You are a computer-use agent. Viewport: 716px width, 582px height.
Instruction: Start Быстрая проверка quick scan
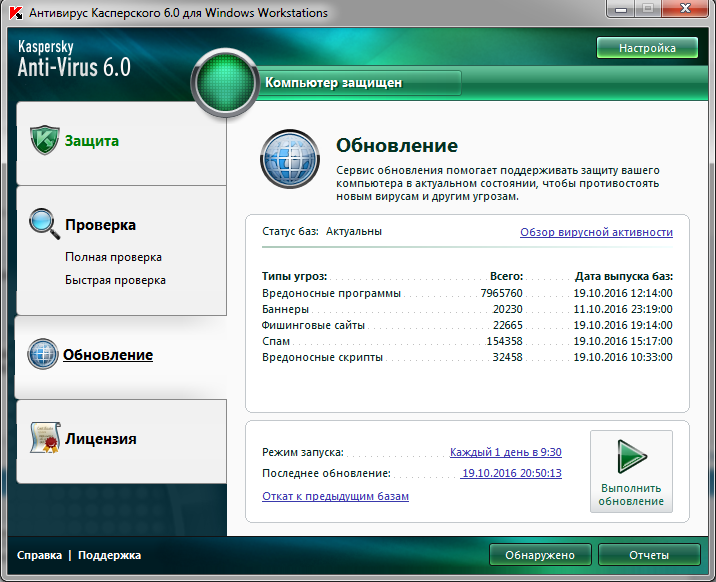[115, 280]
